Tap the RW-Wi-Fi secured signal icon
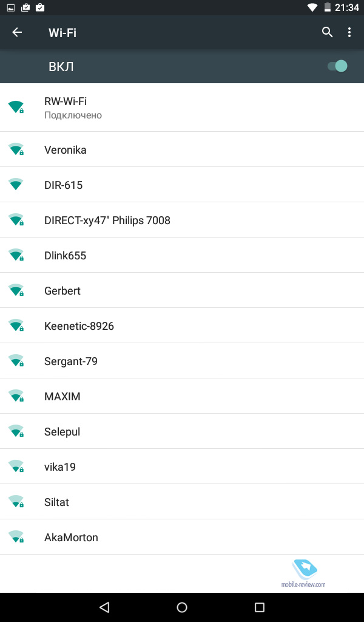The width and height of the screenshot is (364, 622). tap(16, 108)
